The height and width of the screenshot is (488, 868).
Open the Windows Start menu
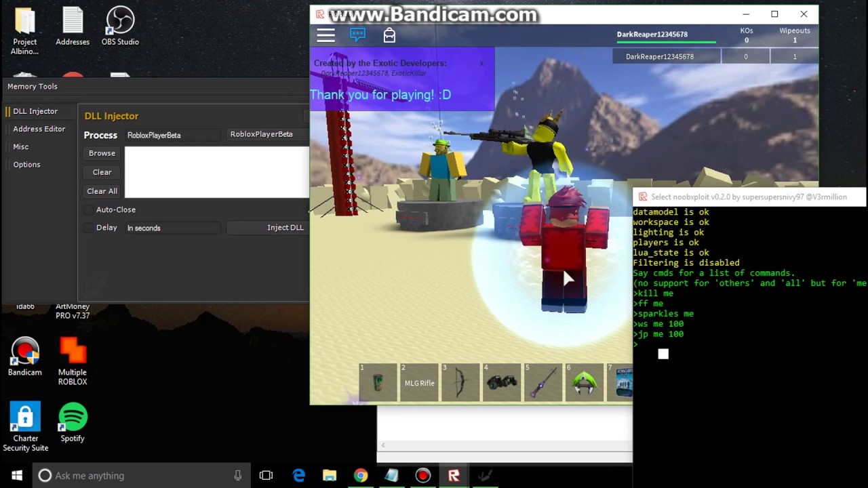click(16, 475)
